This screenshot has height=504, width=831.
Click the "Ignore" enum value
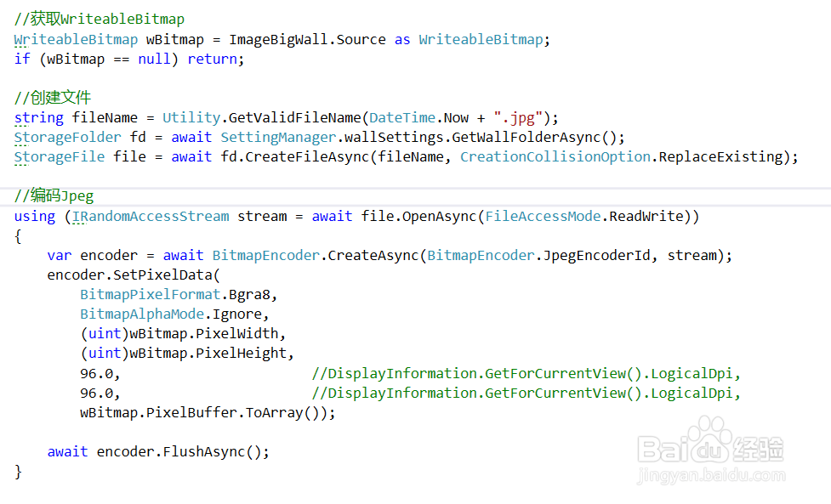pos(237,314)
